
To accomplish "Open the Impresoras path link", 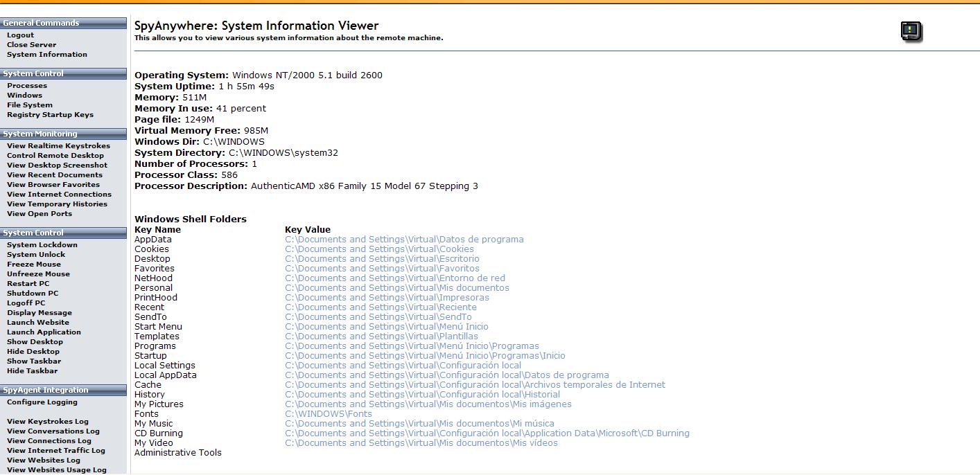I will pos(387,298).
